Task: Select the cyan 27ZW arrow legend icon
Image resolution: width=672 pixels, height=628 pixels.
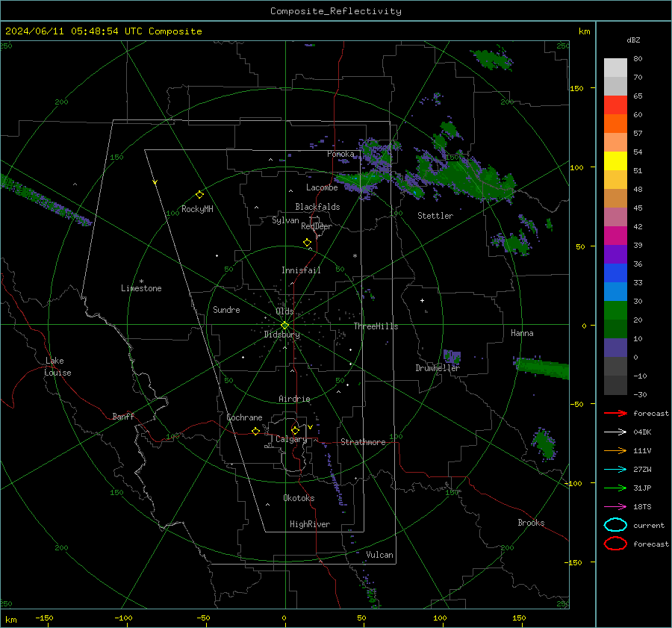Action: (x=615, y=470)
